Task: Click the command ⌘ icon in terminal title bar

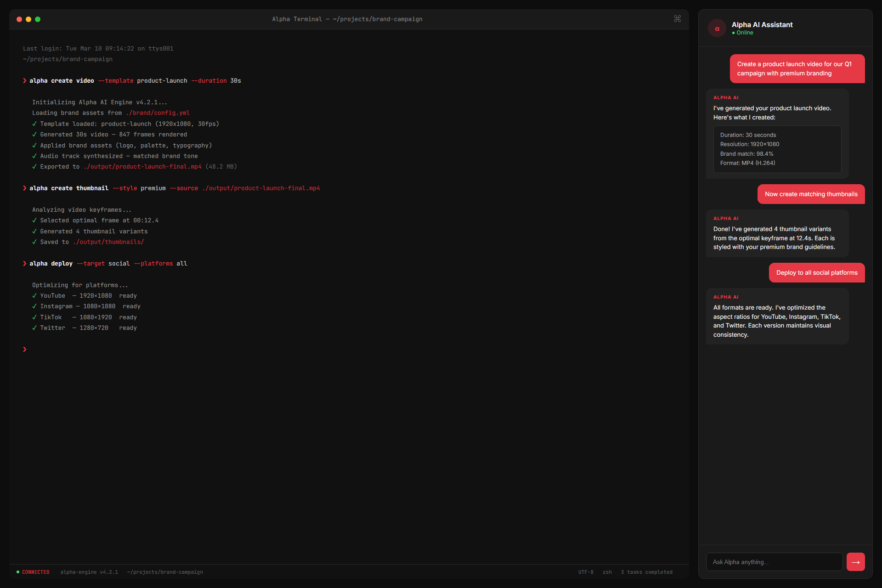Action: pyautogui.click(x=677, y=19)
